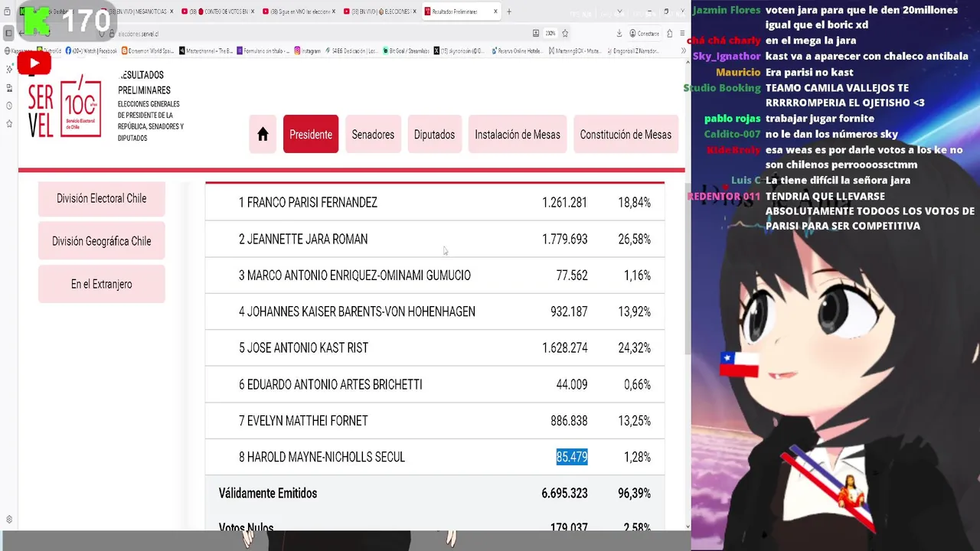
Task: Open the MasteringBOX bookmark
Action: click(x=573, y=51)
